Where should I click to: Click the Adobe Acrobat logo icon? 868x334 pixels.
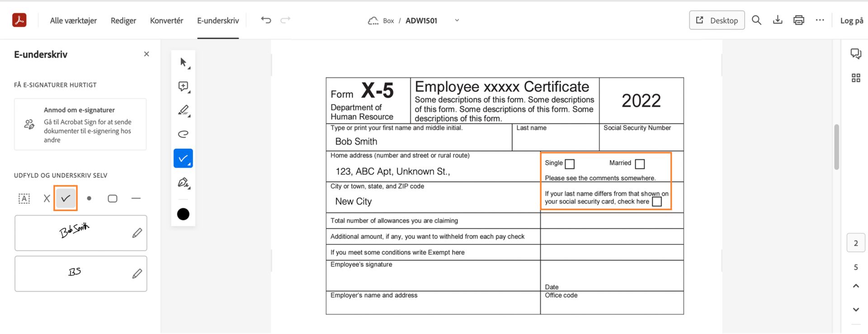click(x=19, y=20)
